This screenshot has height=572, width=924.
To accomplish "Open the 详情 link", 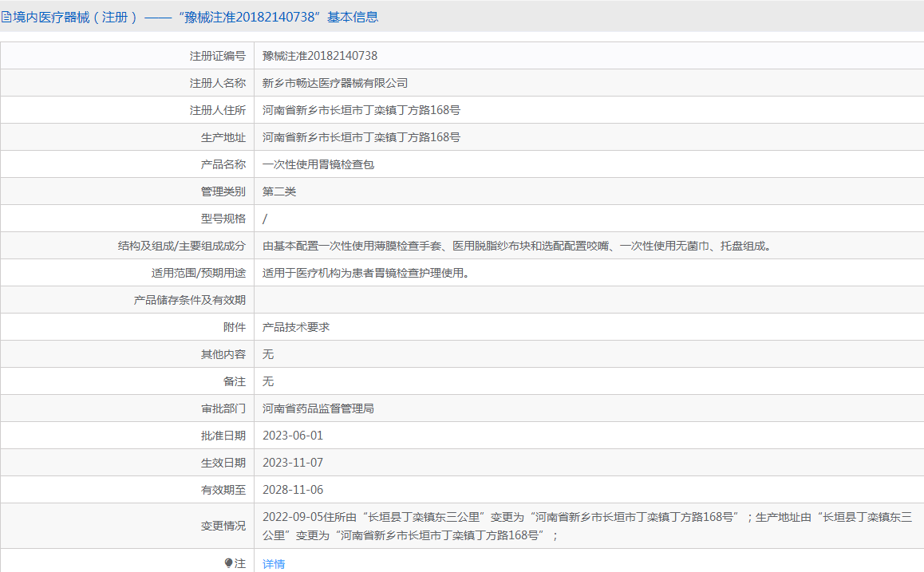I will click(x=274, y=564).
